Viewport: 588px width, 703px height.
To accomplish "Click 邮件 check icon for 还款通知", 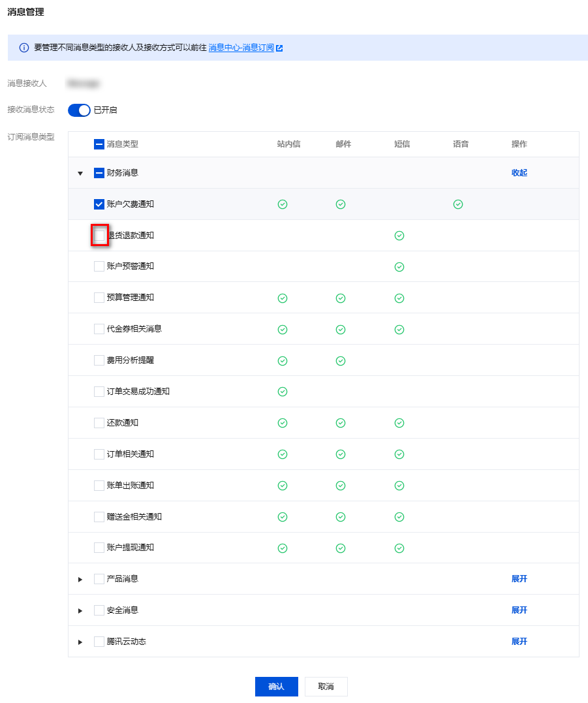I will [341, 423].
